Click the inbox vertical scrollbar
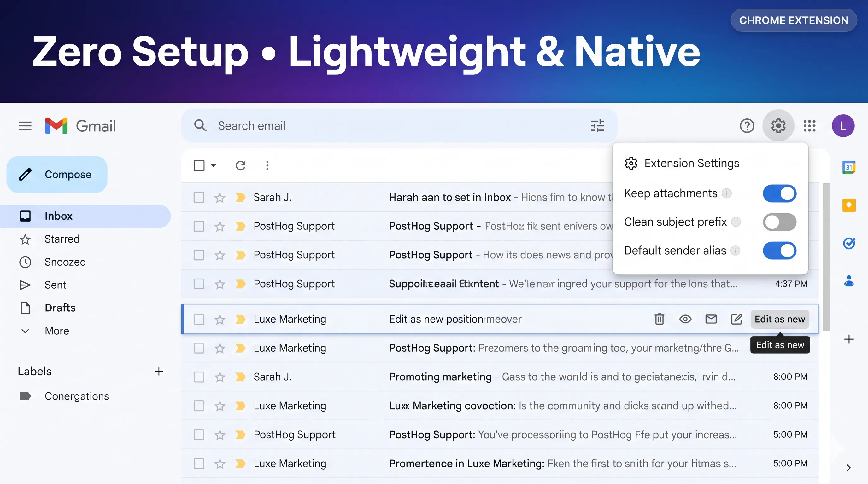868x484 pixels. [826, 257]
